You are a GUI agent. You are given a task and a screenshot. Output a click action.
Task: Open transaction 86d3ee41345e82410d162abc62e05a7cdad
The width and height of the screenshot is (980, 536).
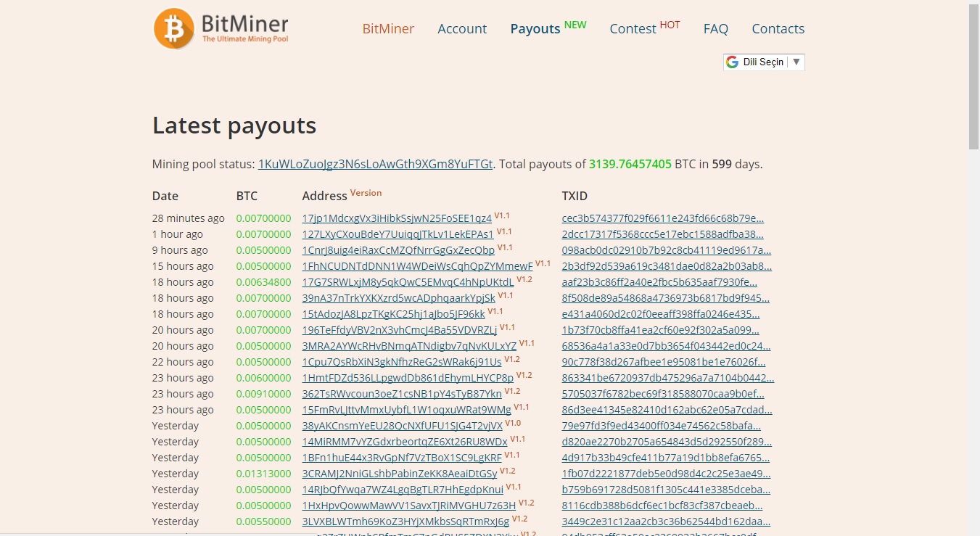667,410
